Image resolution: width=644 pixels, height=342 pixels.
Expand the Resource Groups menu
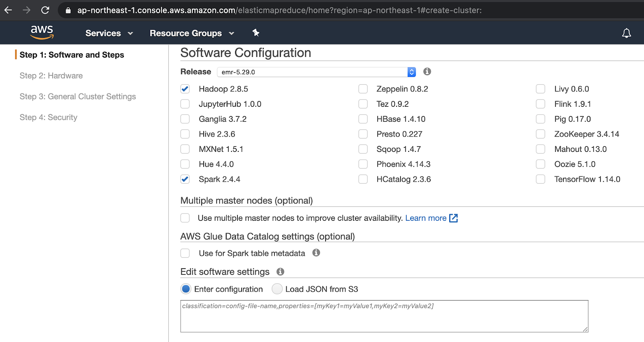[192, 33]
